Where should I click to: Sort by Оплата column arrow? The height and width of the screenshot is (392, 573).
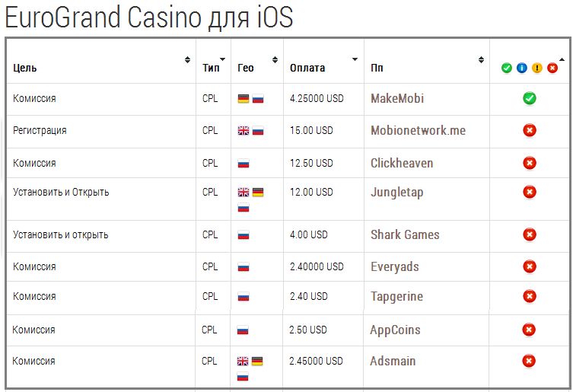(355, 59)
